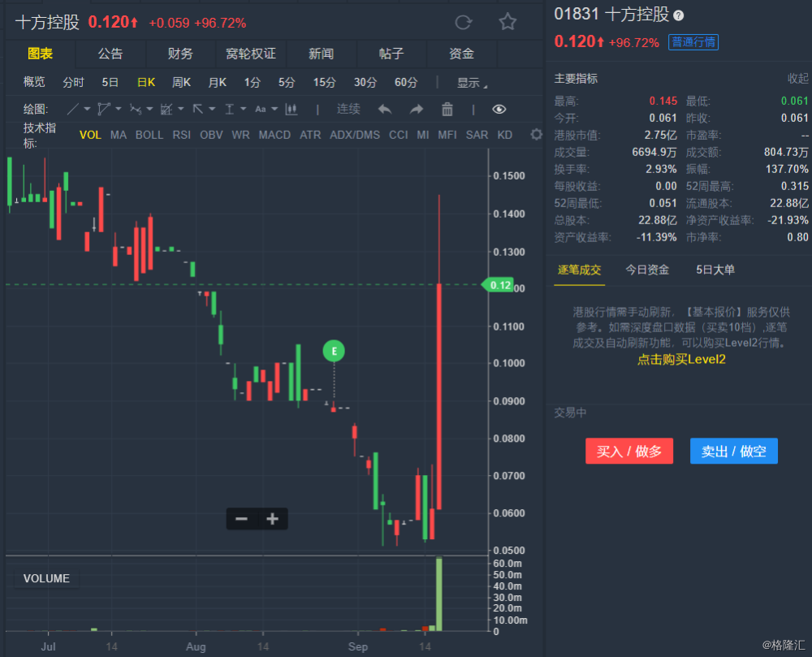Select the regression chart drawing tool
Viewport: 812px width, 657px height.
(166, 110)
